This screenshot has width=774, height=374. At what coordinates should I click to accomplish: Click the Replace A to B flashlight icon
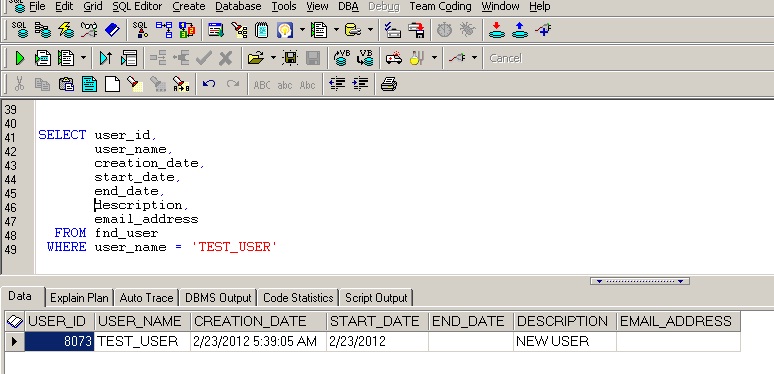pyautogui.click(x=181, y=84)
